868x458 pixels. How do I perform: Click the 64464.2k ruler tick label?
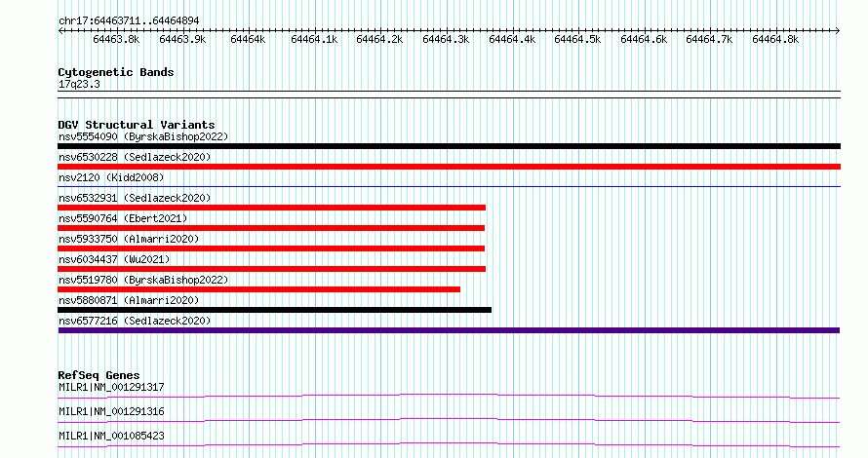point(379,40)
